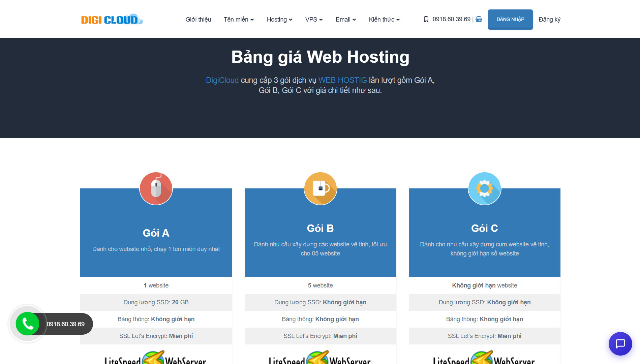
Task: Click header phone number 0918.60.39.69
Action: coord(452,19)
